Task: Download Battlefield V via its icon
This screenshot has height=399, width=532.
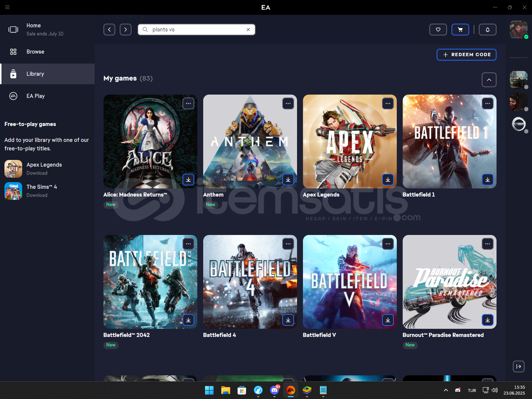Action: (388, 320)
